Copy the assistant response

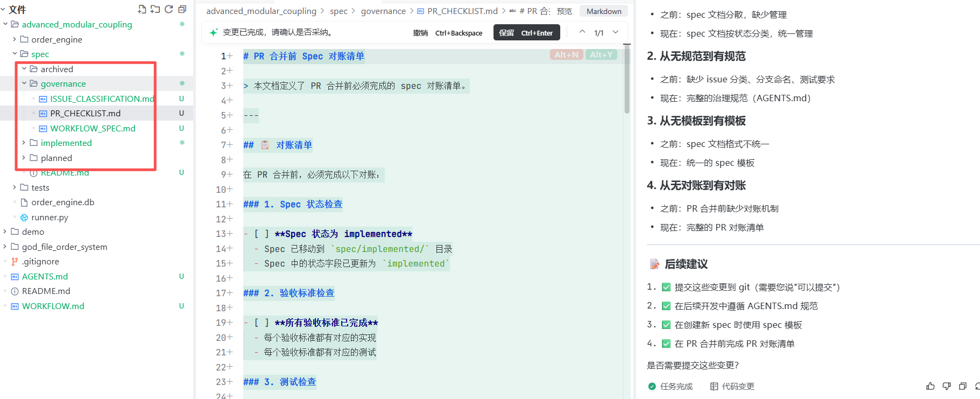click(x=963, y=386)
